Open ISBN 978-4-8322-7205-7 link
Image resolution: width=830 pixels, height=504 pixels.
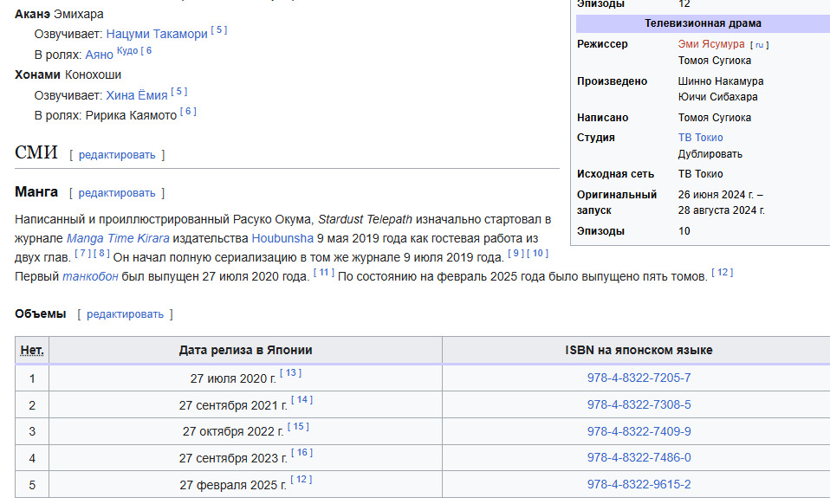point(639,378)
